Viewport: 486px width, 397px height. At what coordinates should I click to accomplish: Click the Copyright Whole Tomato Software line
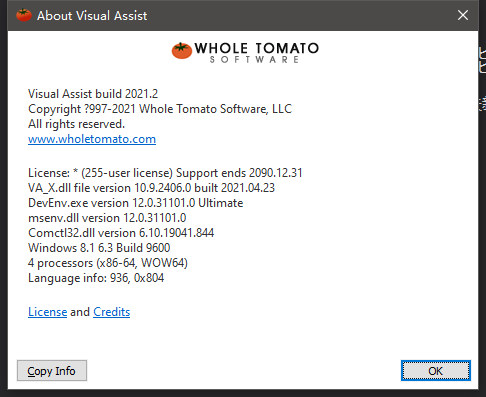(x=160, y=109)
